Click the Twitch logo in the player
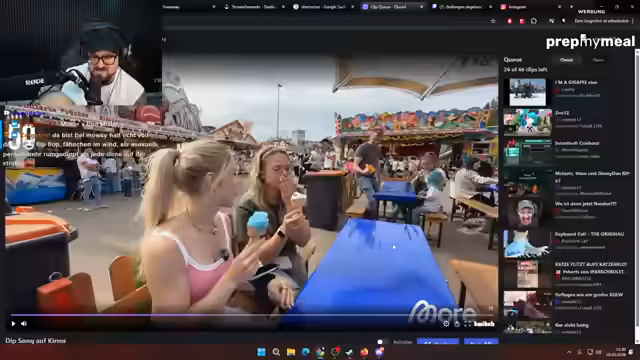This screenshot has height=360, width=640. click(484, 324)
